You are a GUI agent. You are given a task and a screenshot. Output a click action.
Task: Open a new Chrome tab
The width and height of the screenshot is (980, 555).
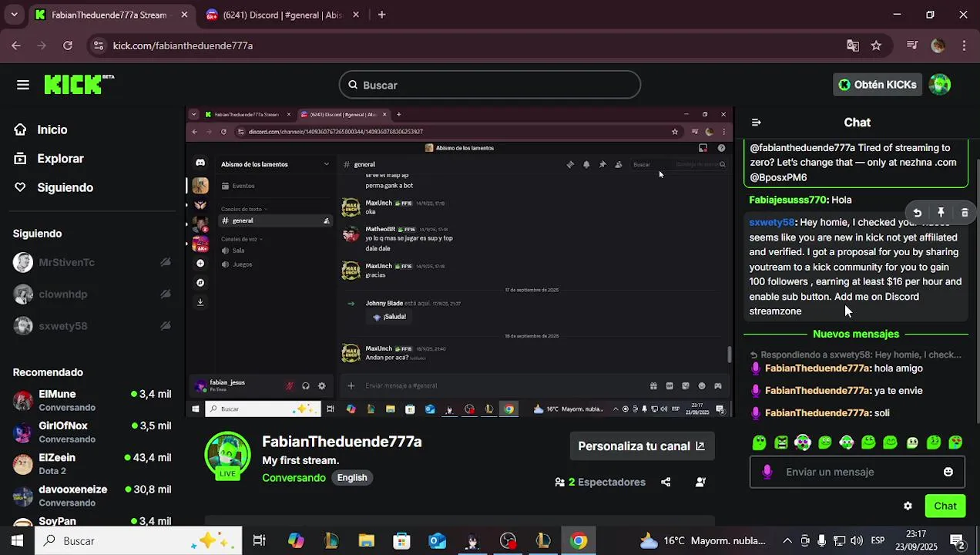point(381,15)
